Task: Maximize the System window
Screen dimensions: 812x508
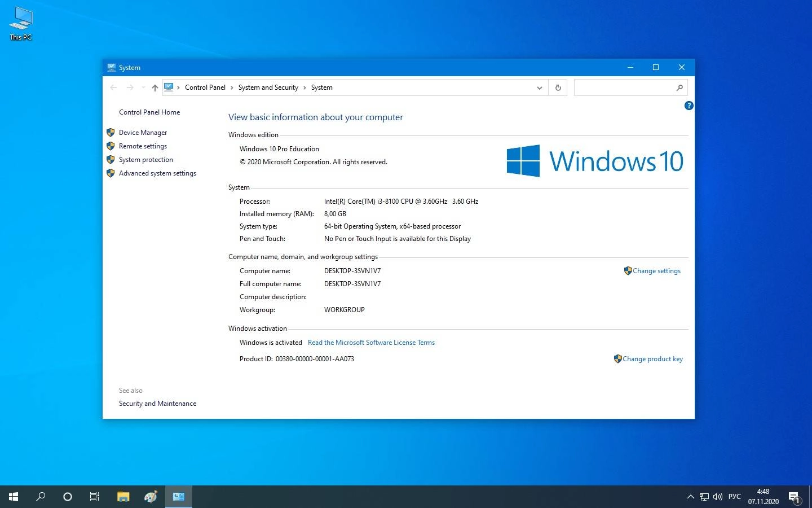Action: click(x=656, y=67)
